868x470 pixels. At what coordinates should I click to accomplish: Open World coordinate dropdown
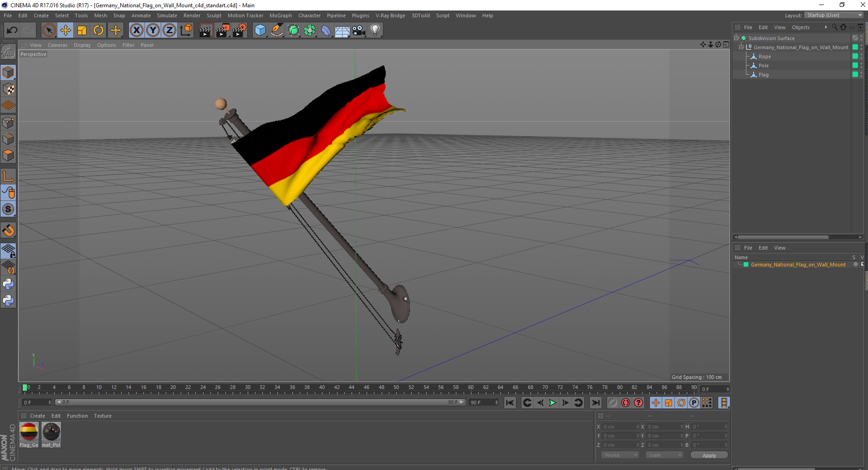click(620, 455)
